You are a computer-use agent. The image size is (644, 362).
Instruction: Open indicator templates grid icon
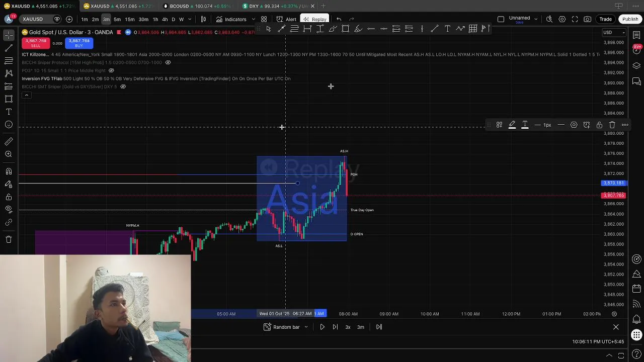tap(264, 19)
